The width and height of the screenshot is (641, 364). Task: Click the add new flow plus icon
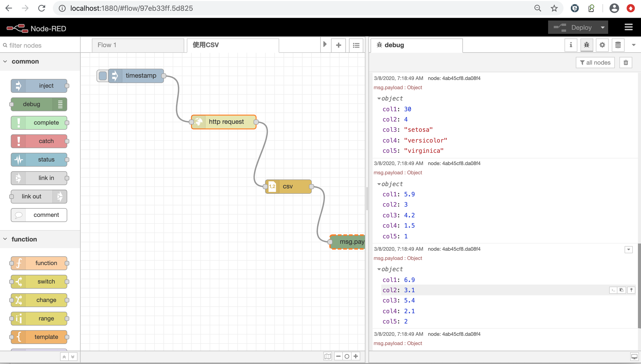338,45
